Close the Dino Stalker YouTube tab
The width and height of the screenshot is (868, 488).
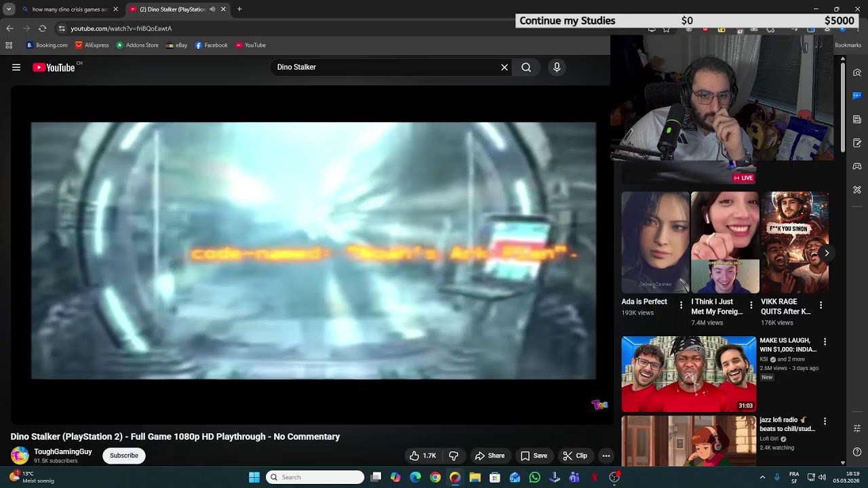[x=223, y=9]
